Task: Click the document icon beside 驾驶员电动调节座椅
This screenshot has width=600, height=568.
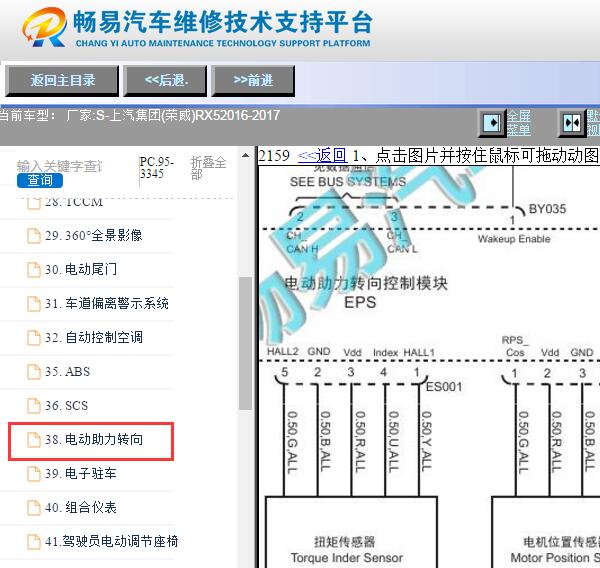Action: (34, 542)
